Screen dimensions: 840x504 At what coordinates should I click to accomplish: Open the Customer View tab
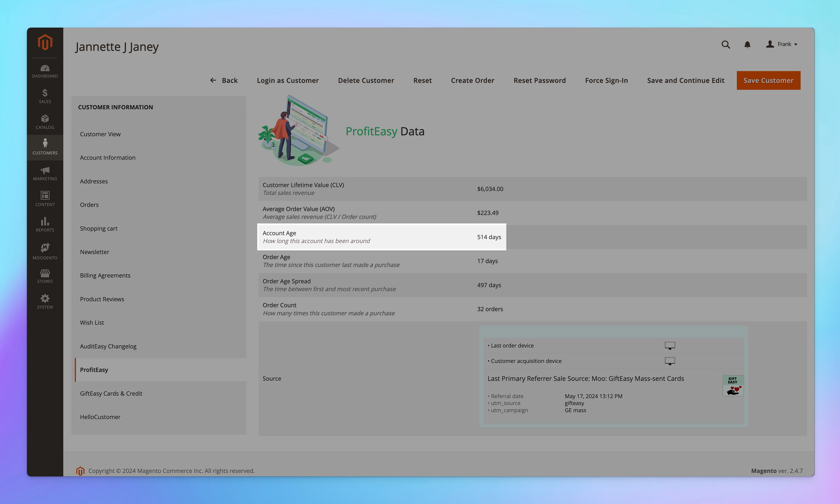coord(159,134)
